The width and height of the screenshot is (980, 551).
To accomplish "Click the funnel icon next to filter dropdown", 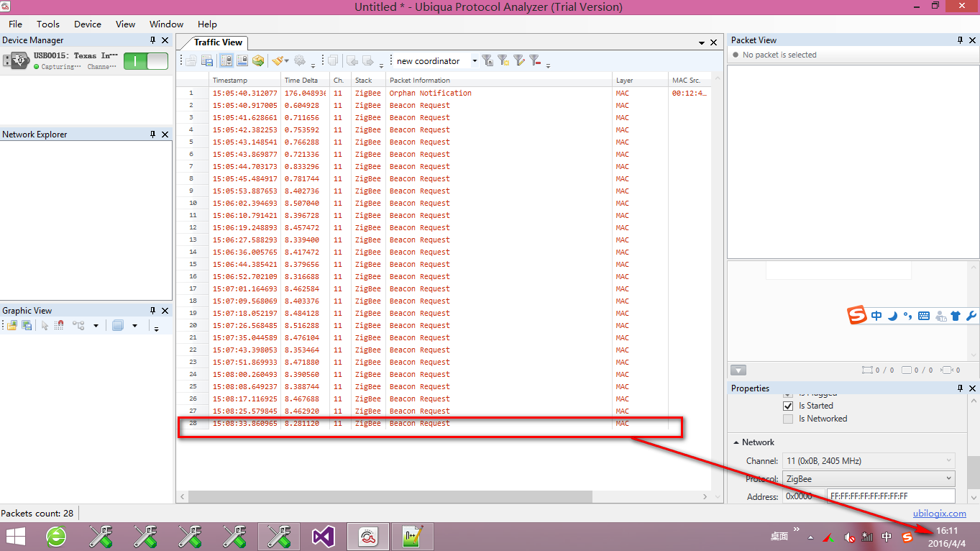I will 487,61.
